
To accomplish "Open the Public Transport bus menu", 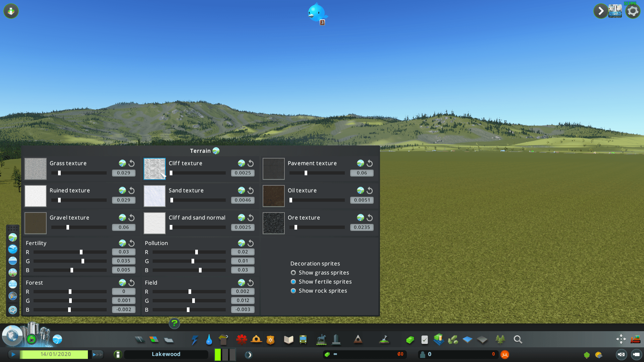I will click(303, 340).
